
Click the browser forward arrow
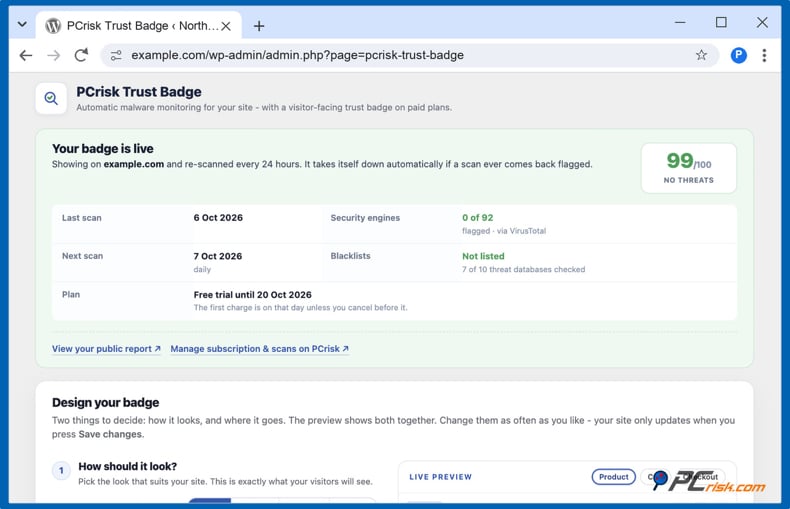pyautogui.click(x=53, y=55)
